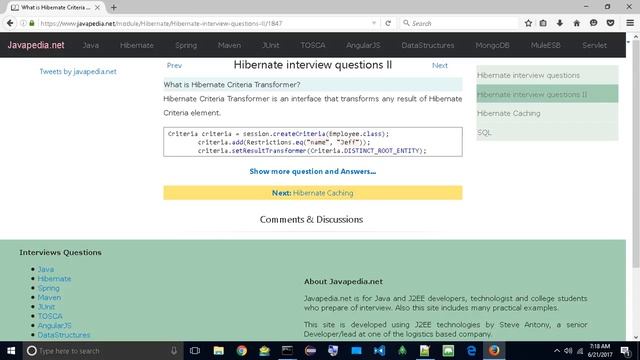
Task: Open the TOSCA link in footer list
Action: tap(50, 316)
